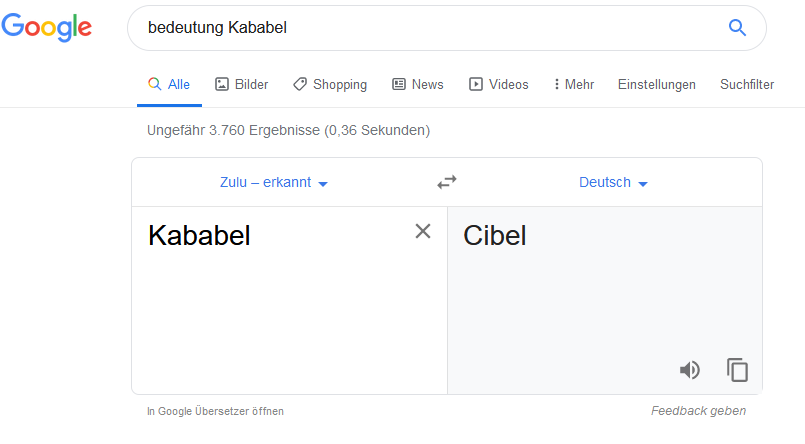The image size is (805, 444).
Task: Clear the Kababel source text
Action: coord(423,231)
